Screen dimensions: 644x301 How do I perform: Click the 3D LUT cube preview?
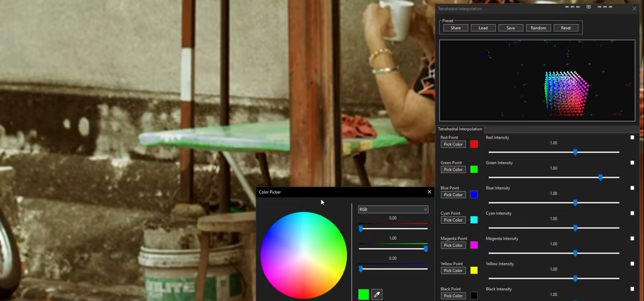point(537,80)
